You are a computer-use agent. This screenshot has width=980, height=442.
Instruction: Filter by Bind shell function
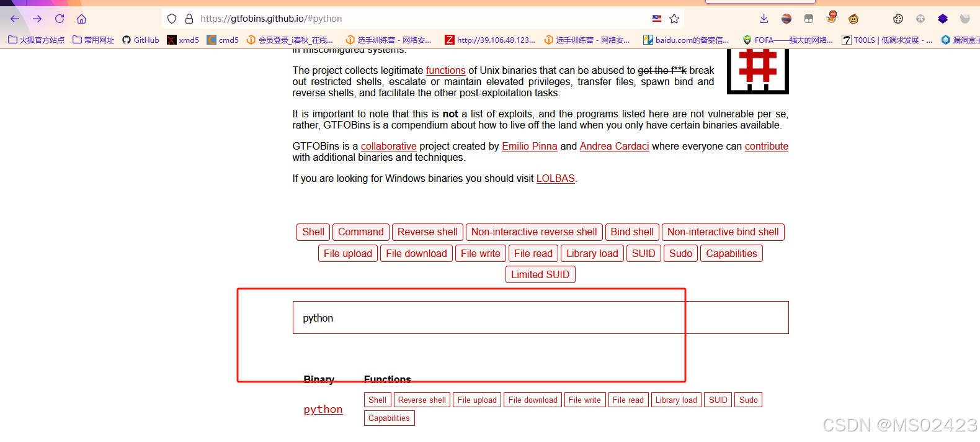632,232
